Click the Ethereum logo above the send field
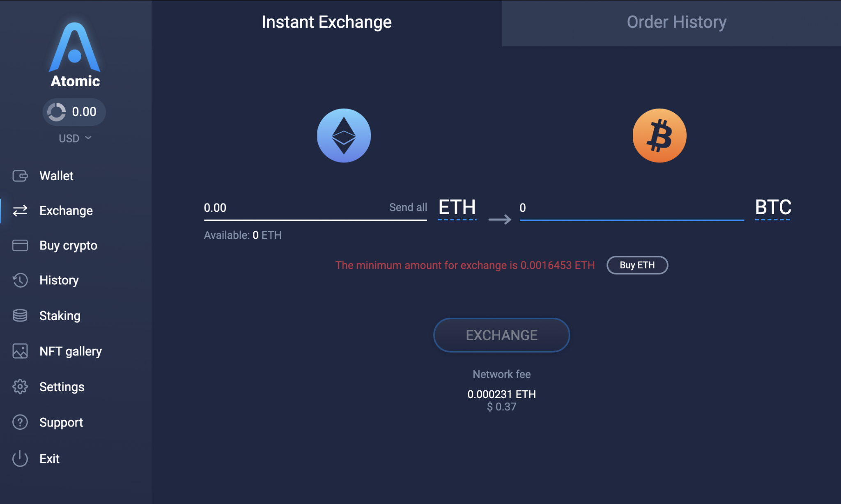The image size is (841, 504). (344, 136)
